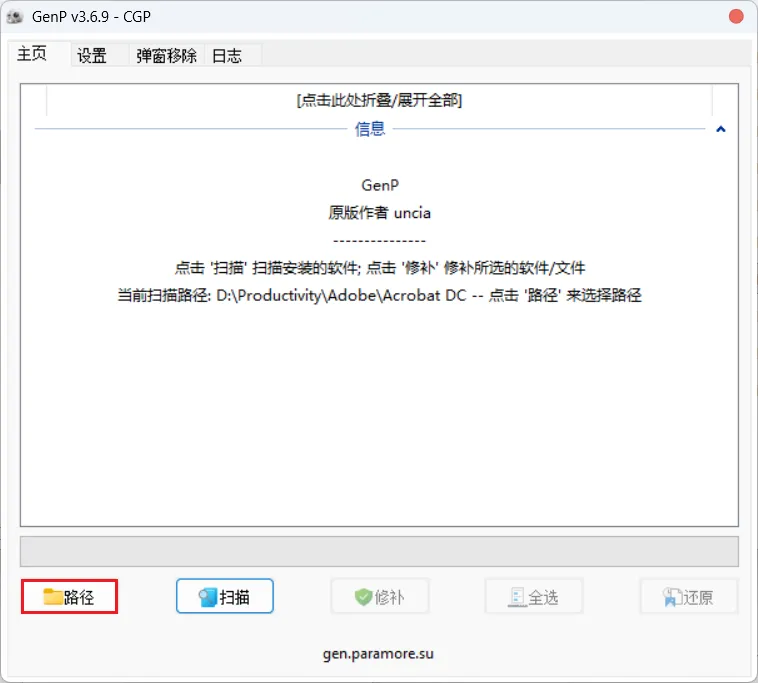Open the 弹窗移除 tab
This screenshot has height=683, width=758.
click(166, 56)
